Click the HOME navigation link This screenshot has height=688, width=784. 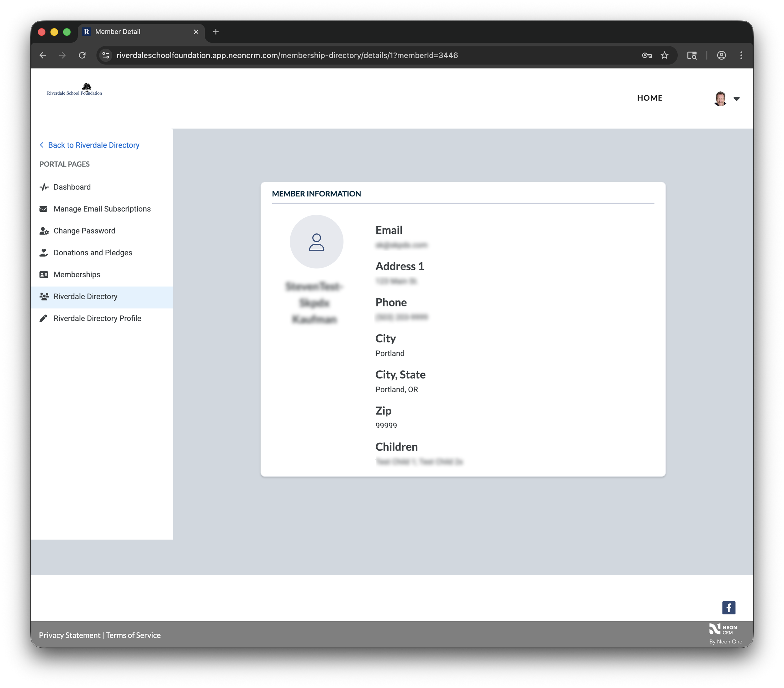(649, 98)
